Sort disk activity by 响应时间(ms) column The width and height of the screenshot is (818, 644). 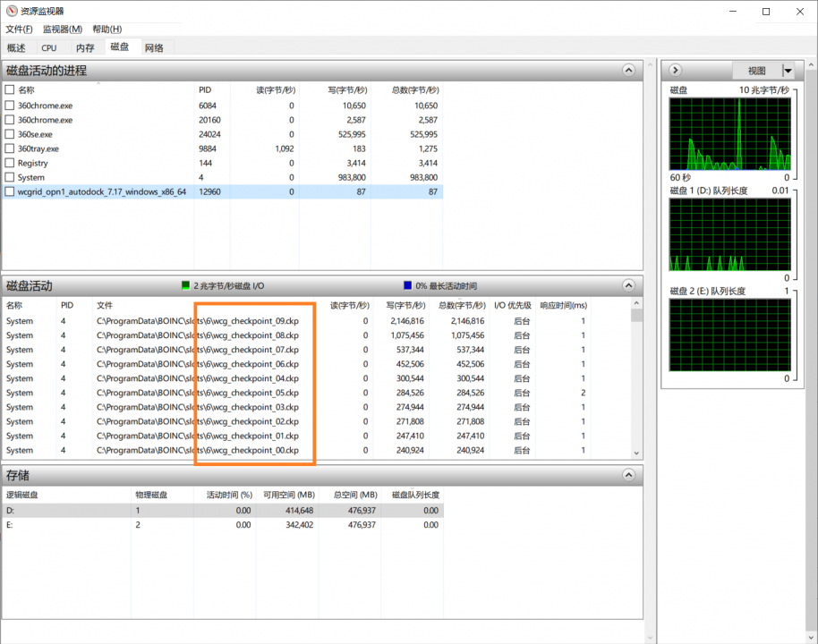564,305
